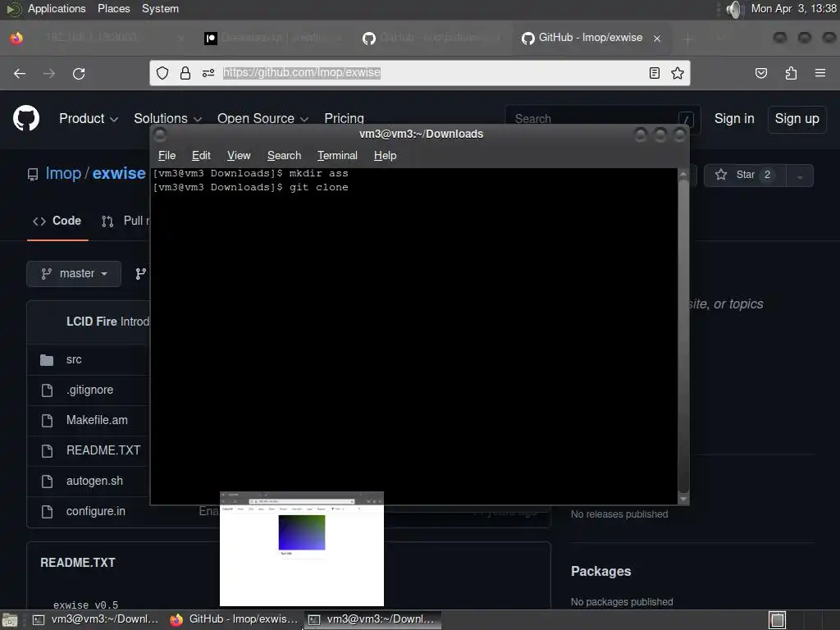Click the pull request icon beside Pull requests
Image resolution: width=840 pixels, height=630 pixels.
coord(107,221)
